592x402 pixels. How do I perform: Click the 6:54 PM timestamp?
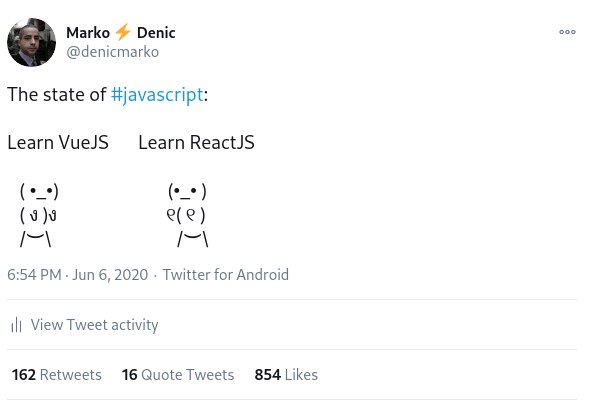34,275
